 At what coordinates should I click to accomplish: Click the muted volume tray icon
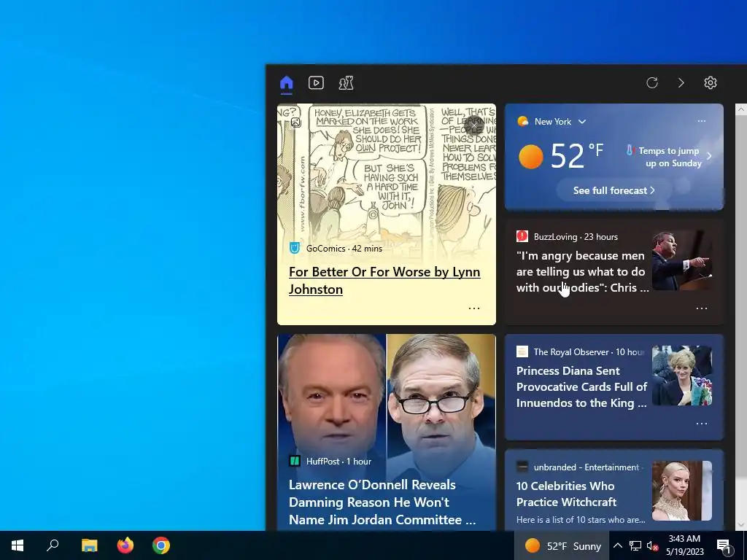653,545
